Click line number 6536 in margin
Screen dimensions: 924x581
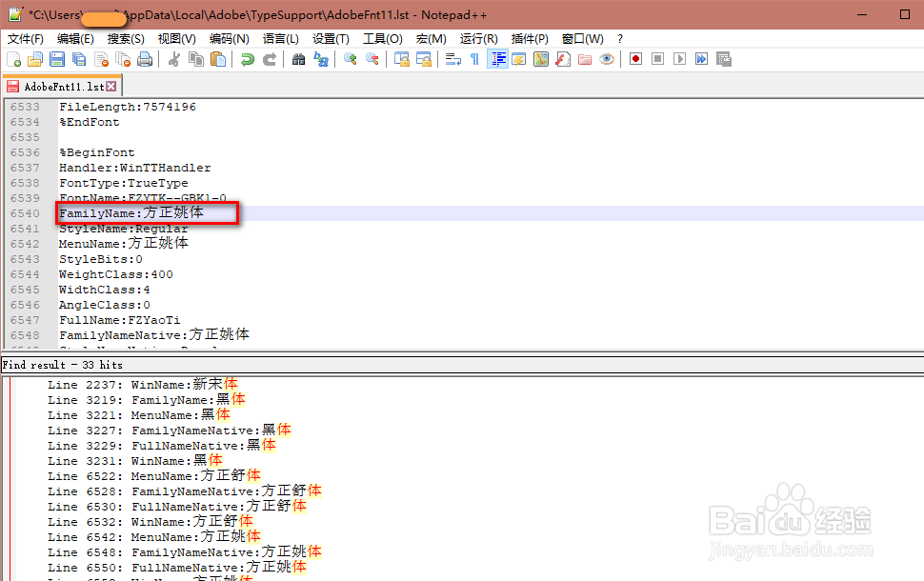pos(25,152)
